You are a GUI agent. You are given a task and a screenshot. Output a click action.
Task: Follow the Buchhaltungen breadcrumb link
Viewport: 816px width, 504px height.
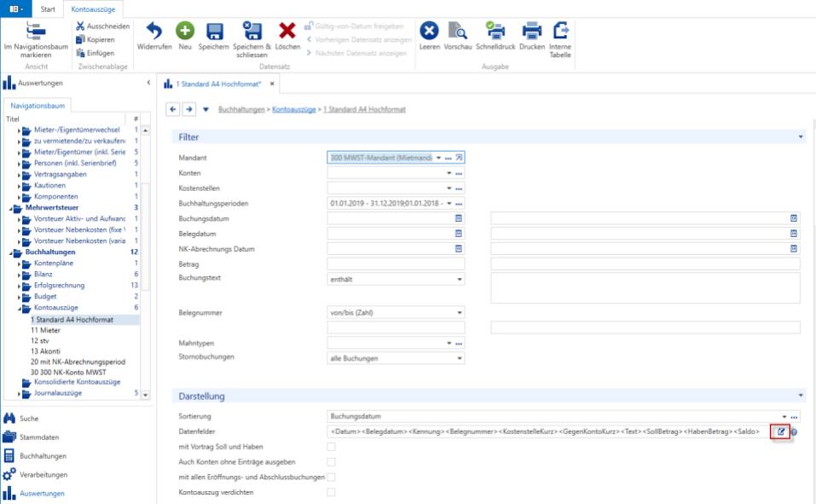tap(241, 109)
